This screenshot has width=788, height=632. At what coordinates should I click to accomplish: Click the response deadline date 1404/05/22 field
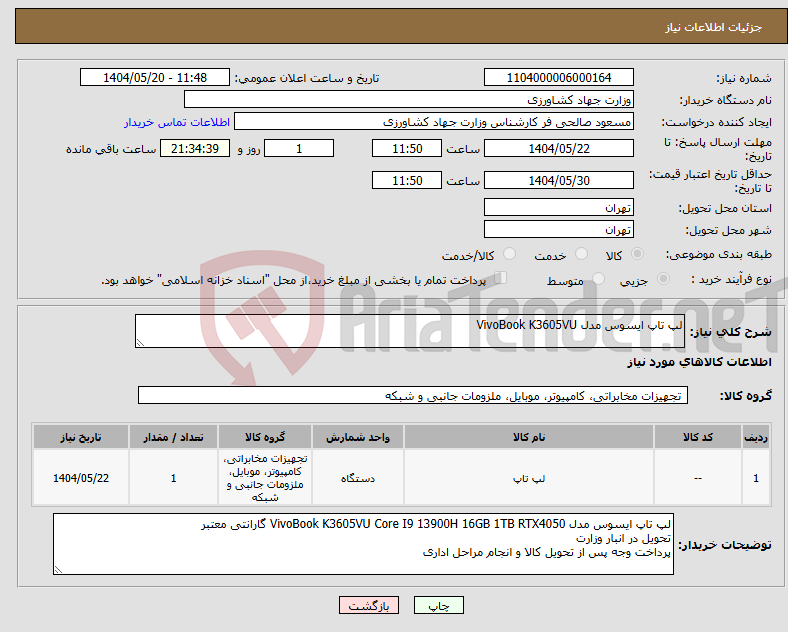tap(558, 148)
